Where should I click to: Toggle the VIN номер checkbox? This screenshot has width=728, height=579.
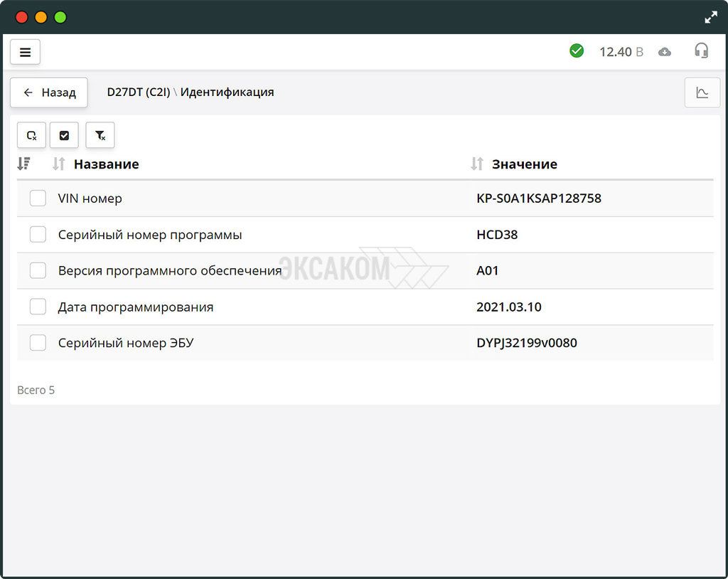[38, 198]
